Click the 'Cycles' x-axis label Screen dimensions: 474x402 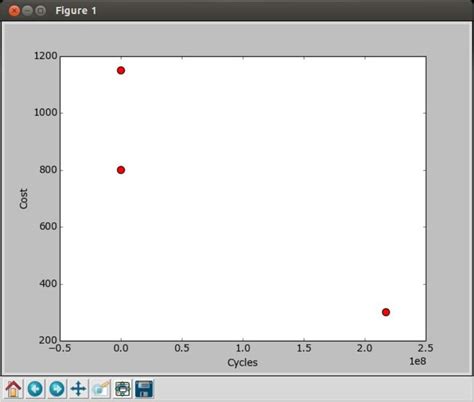pyautogui.click(x=242, y=363)
